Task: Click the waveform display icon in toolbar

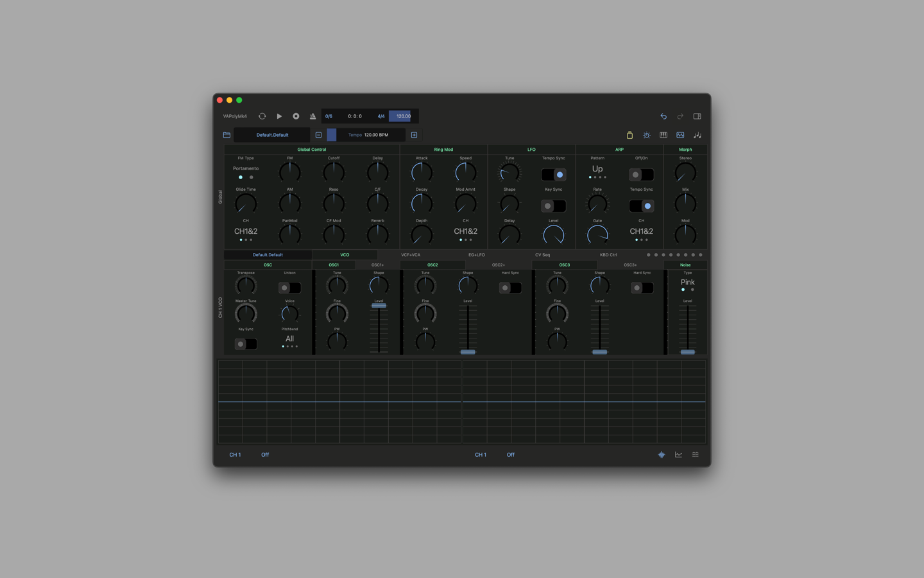Action: 680,135
